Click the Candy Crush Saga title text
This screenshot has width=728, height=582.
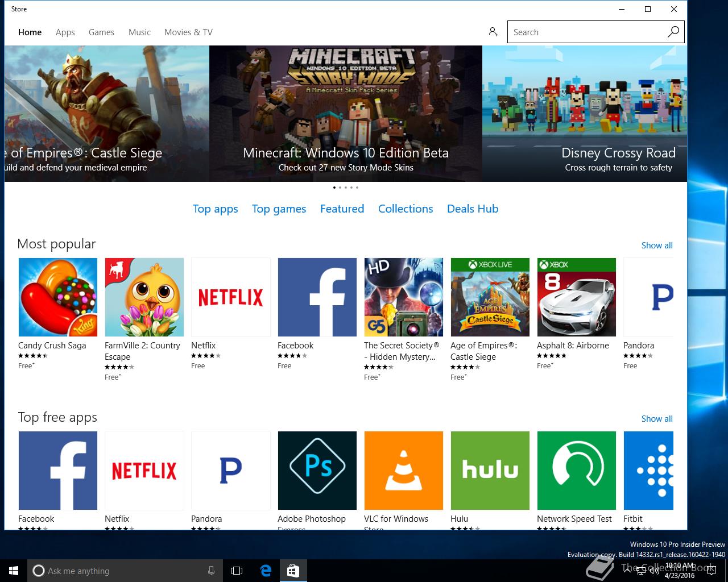(52, 346)
